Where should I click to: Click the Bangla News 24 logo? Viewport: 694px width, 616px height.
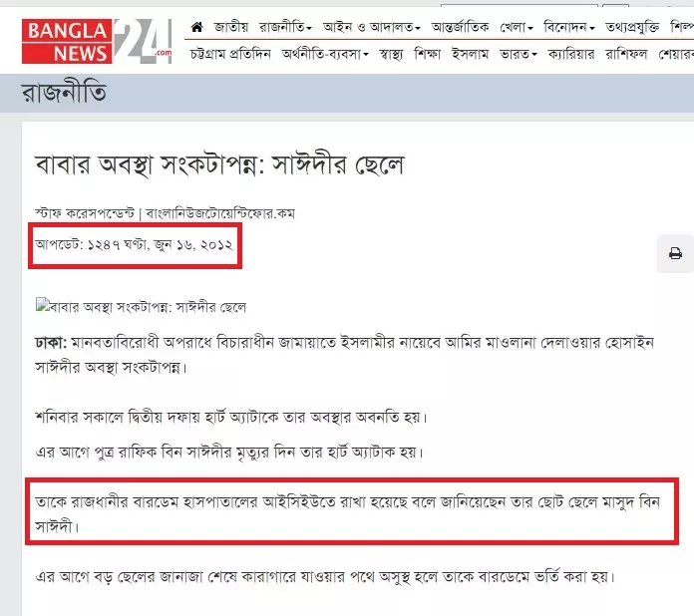coord(97,41)
